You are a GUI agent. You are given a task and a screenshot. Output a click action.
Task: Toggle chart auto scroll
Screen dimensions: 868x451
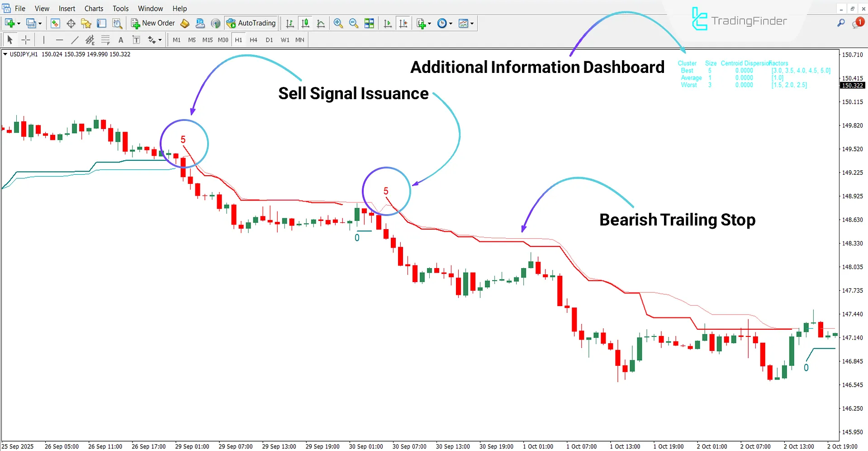point(387,23)
